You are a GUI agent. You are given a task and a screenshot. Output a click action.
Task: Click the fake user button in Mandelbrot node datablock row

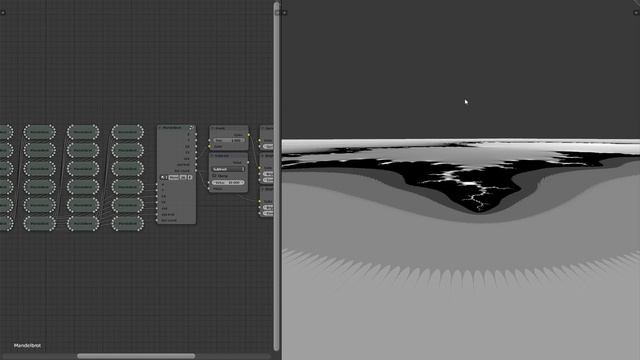[x=190, y=178]
